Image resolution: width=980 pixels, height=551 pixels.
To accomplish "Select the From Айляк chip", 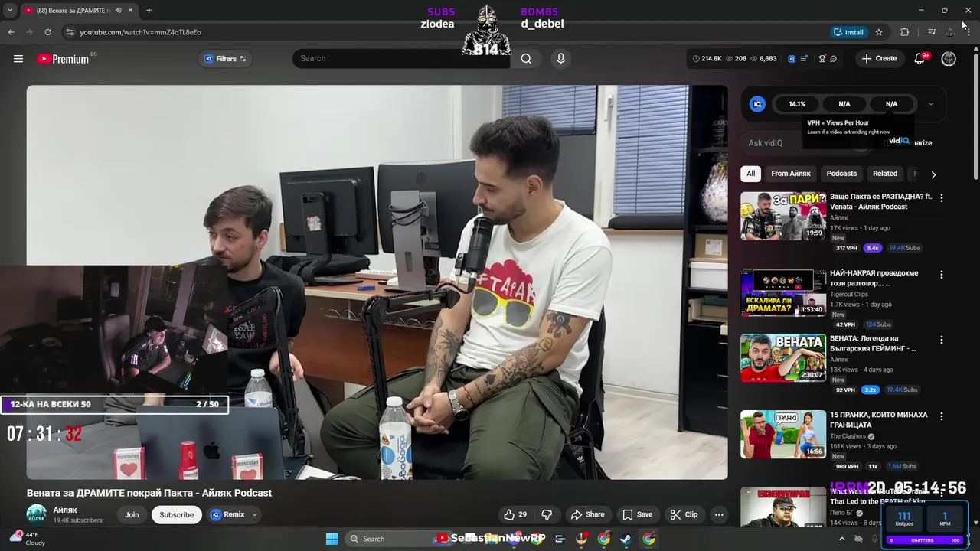I will [x=791, y=174].
